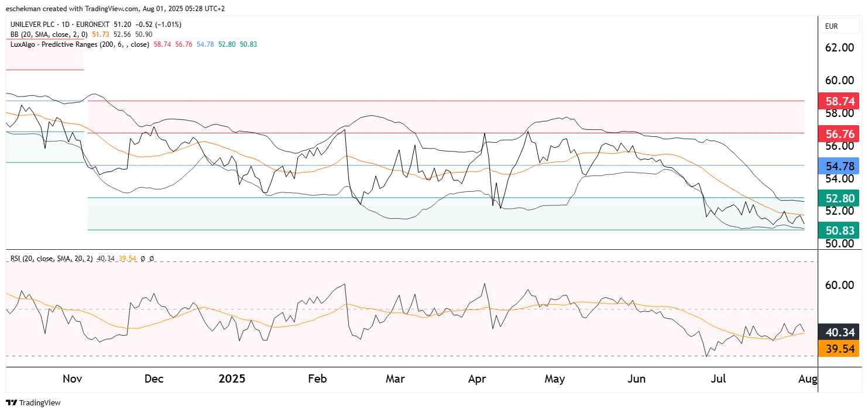Click the 62.00 price scale value
Screen dimensions: 868x413
point(840,47)
